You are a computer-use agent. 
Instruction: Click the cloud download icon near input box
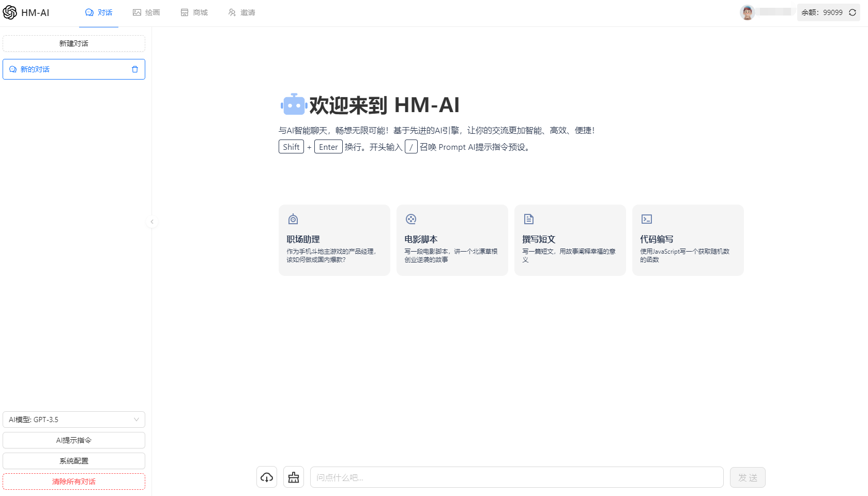tap(266, 477)
